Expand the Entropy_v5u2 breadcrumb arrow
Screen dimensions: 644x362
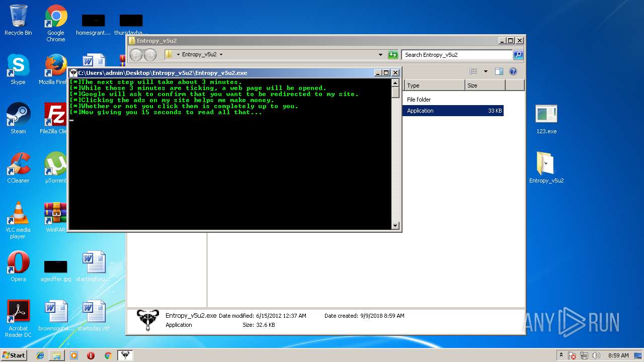pos(221,55)
